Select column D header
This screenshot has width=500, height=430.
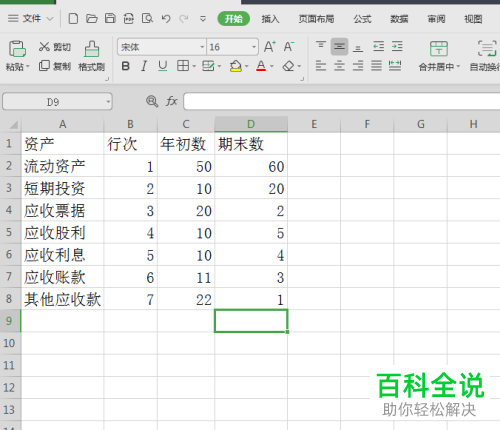pos(251,124)
